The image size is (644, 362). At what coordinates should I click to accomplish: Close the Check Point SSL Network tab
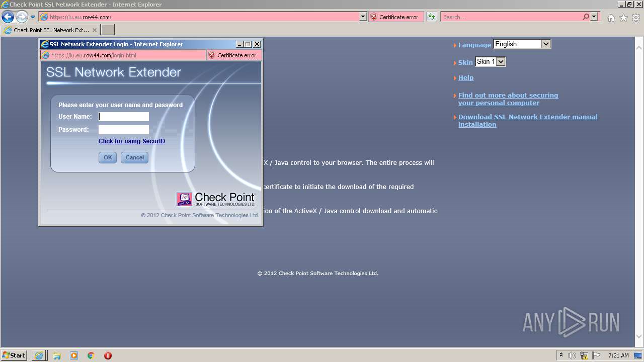[x=95, y=30]
